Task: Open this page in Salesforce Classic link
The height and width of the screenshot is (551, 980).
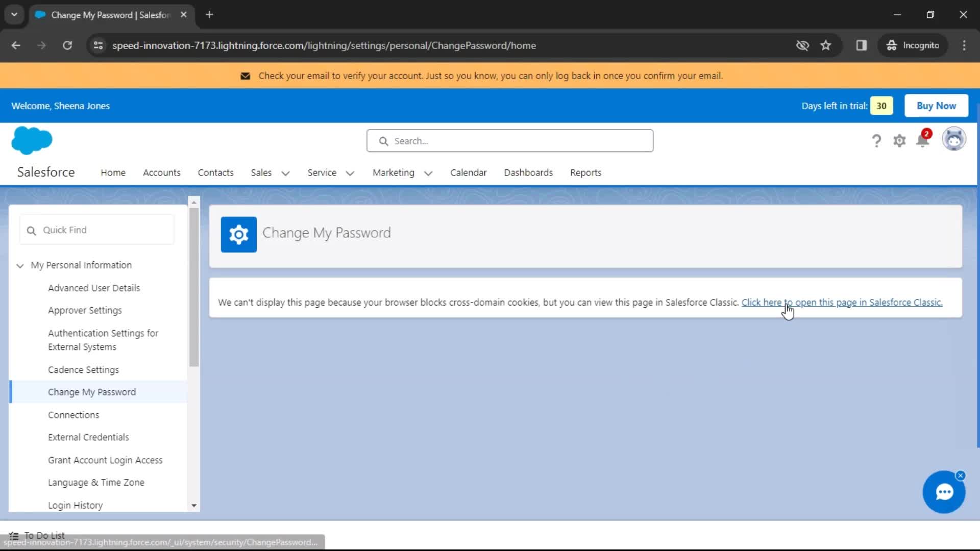Action: pos(842,302)
